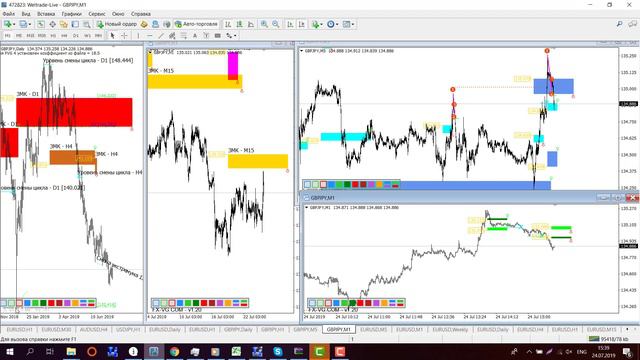The width and height of the screenshot is (640, 360).
Task: Select the D1 timeframe button
Action: pyautogui.click(x=76, y=36)
